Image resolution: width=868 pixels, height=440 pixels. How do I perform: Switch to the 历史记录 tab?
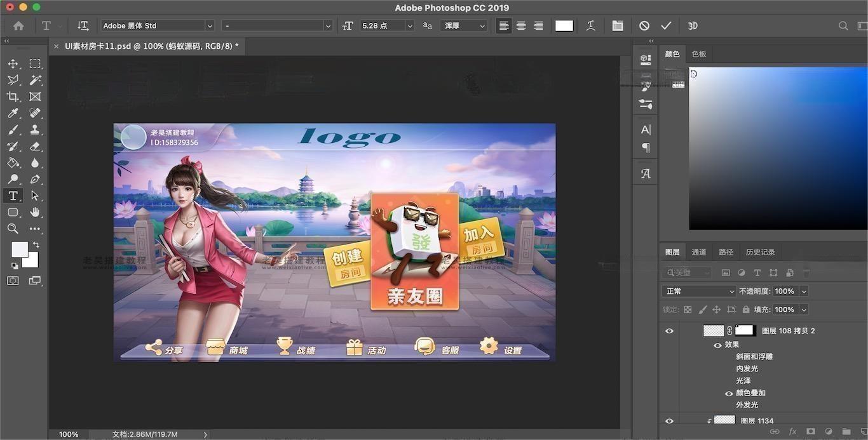(760, 252)
